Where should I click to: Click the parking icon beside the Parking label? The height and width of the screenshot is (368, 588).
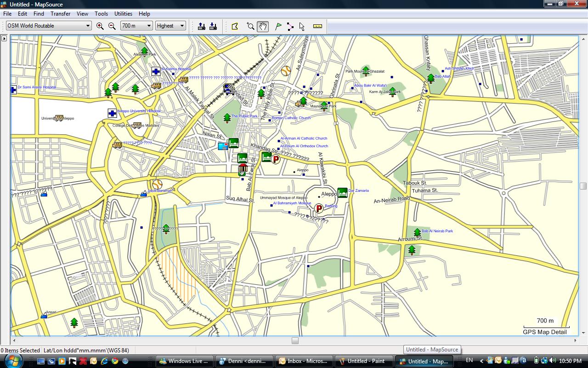[x=319, y=209]
